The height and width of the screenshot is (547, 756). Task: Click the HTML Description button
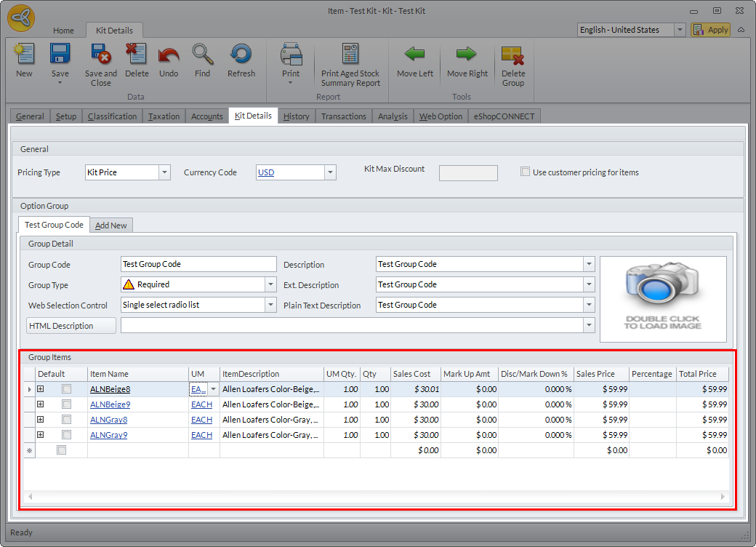pos(71,326)
